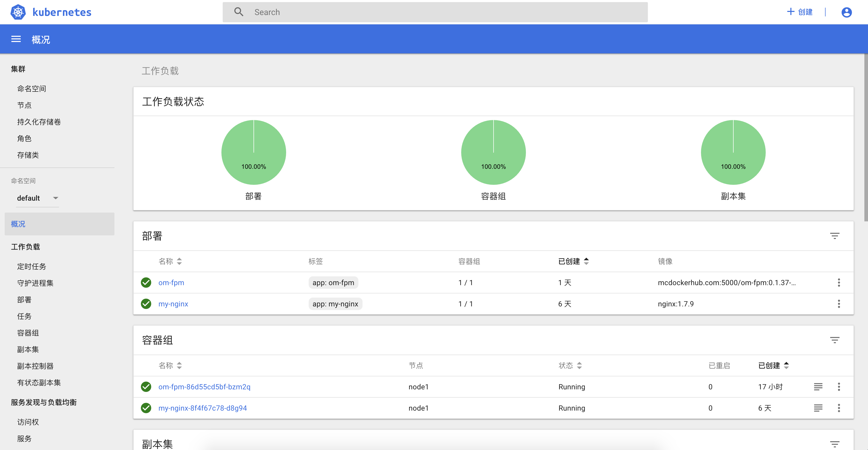Click the Search input field
The height and width of the screenshot is (450, 868).
click(435, 12)
